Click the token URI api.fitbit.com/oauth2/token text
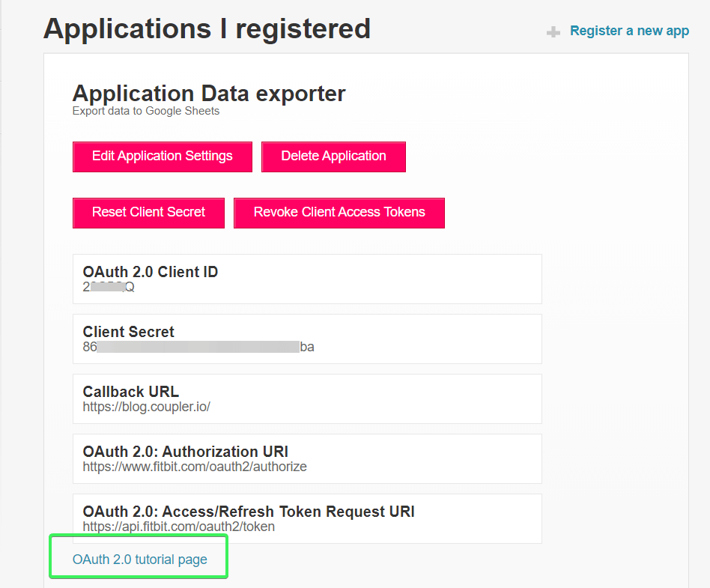 (179, 527)
